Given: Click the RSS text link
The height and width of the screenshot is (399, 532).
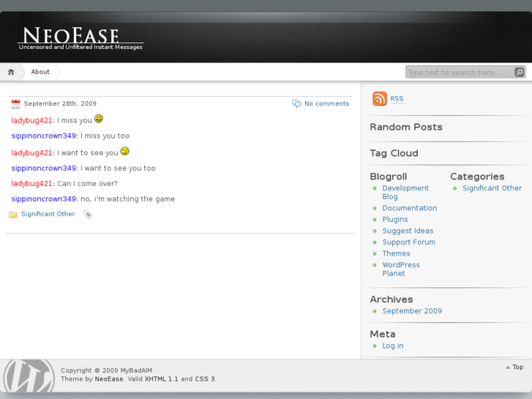Looking at the screenshot, I should coord(397,99).
